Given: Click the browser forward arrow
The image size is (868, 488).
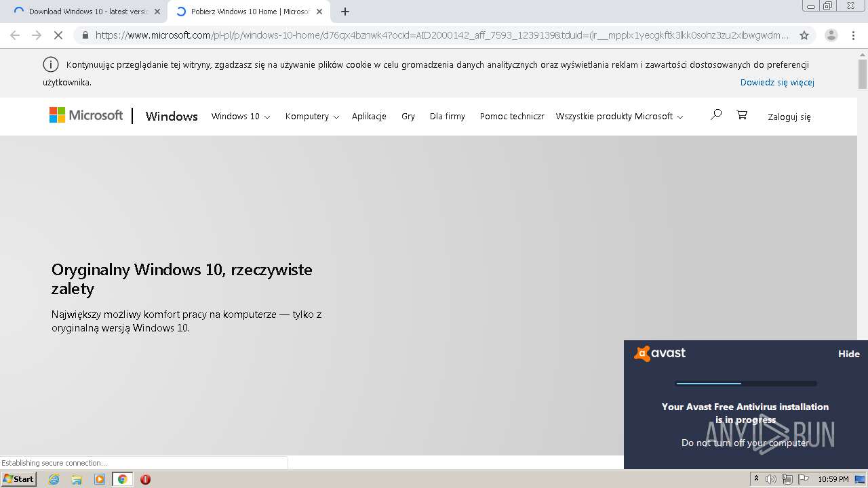Looking at the screenshot, I should (x=37, y=35).
